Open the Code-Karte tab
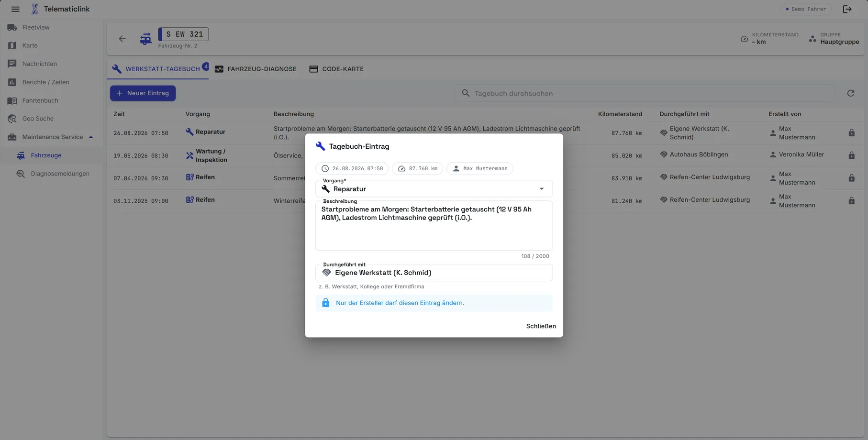 pyautogui.click(x=336, y=69)
